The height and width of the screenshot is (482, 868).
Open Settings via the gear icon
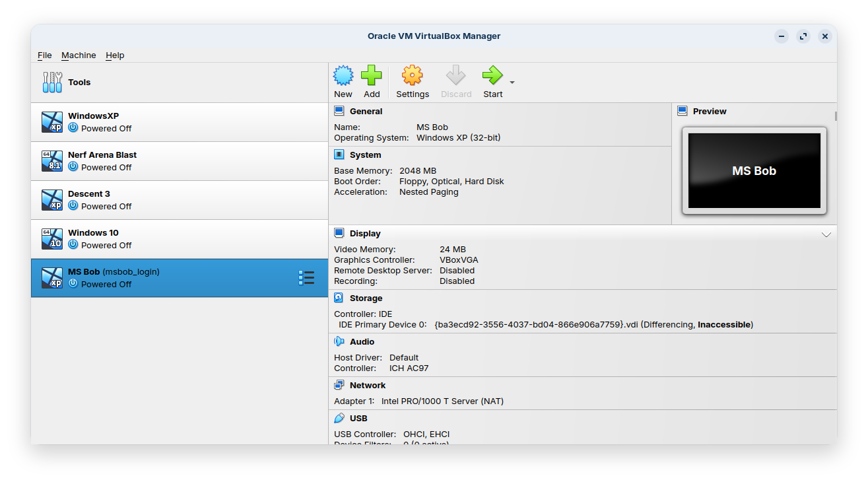[x=413, y=76]
